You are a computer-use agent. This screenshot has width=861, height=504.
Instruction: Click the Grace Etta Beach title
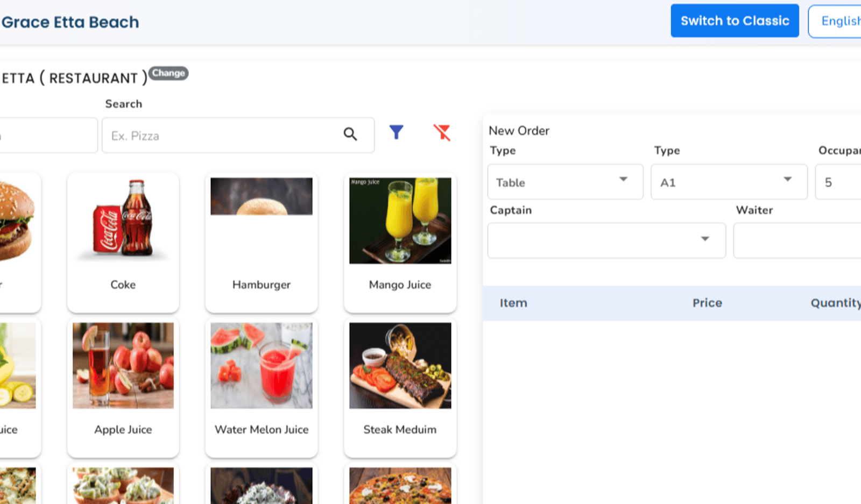click(x=70, y=22)
